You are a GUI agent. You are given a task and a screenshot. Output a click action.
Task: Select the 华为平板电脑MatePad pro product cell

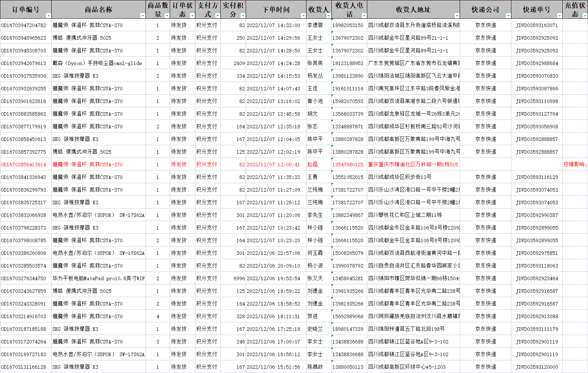tap(98, 278)
